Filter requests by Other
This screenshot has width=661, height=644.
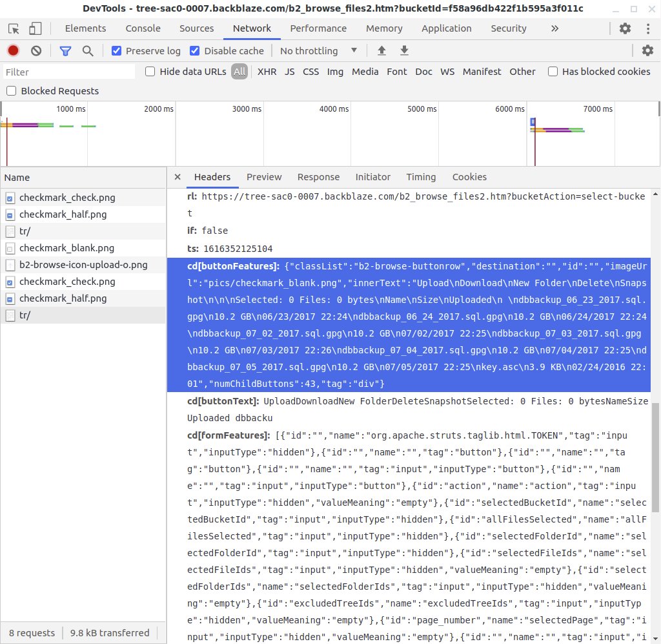coord(522,72)
